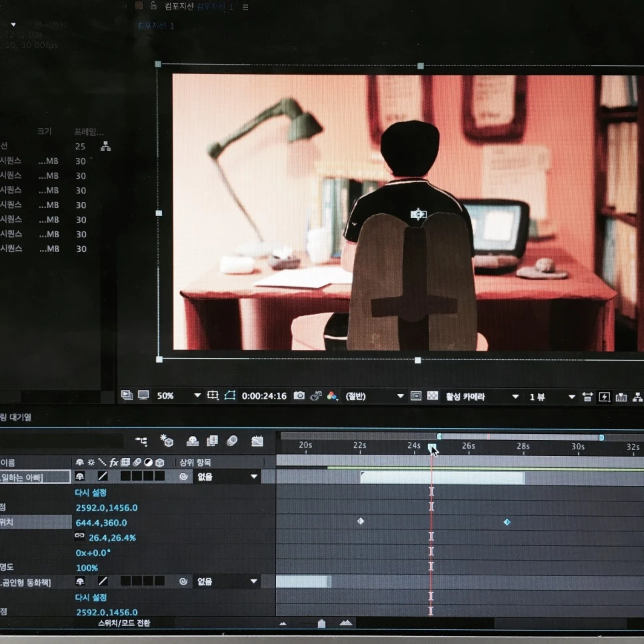Screen dimensions: 644x644
Task: Click rotation value 0x+0.0°
Action: pos(93,553)
